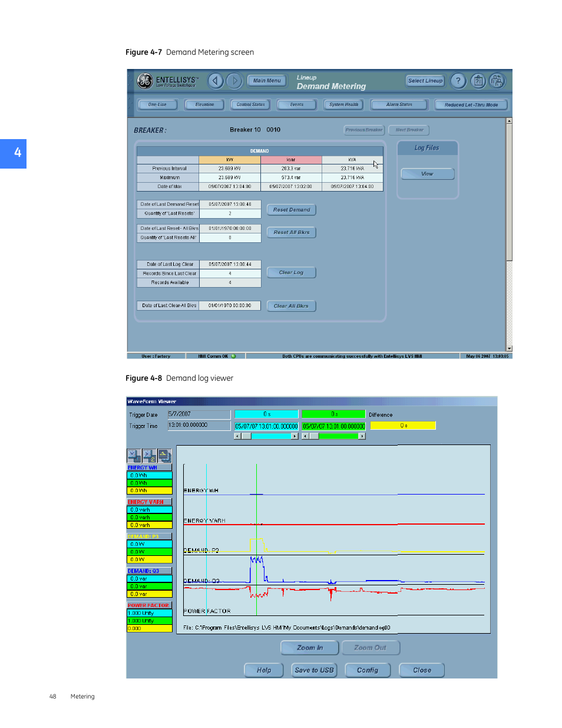Open Alarm Status tab
This screenshot has height=728, width=562.
[x=399, y=105]
